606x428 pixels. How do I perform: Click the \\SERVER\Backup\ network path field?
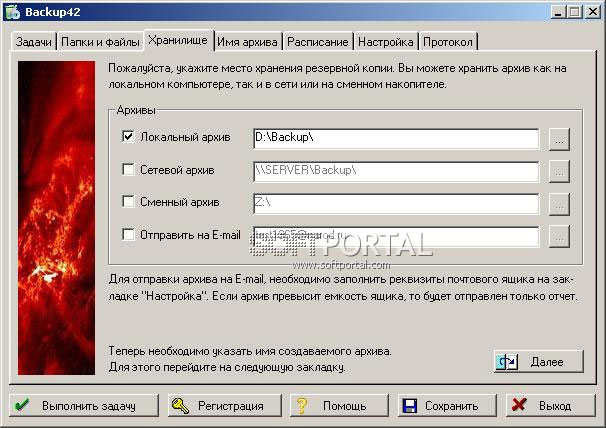(x=396, y=171)
